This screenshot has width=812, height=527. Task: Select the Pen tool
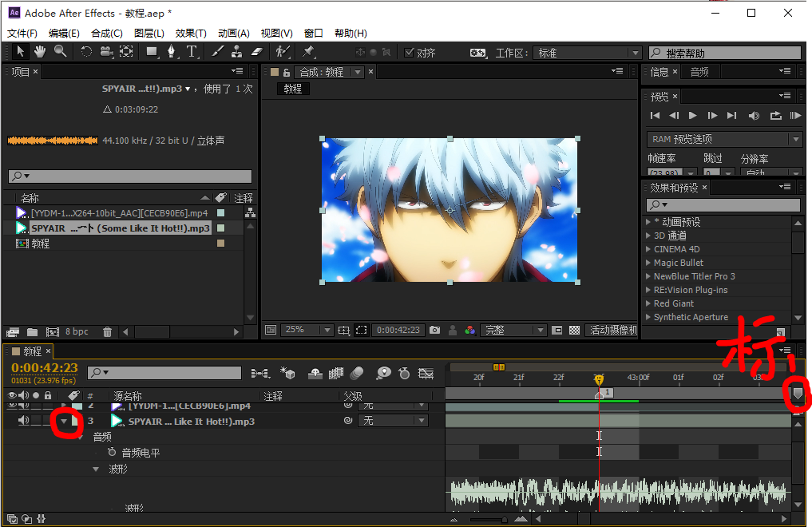[172, 51]
